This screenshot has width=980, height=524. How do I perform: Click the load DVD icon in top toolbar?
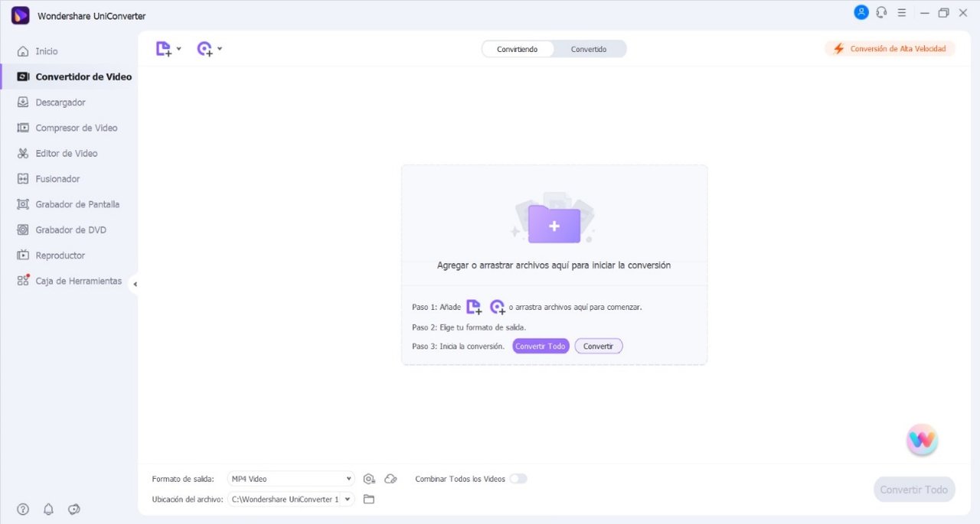(x=204, y=49)
